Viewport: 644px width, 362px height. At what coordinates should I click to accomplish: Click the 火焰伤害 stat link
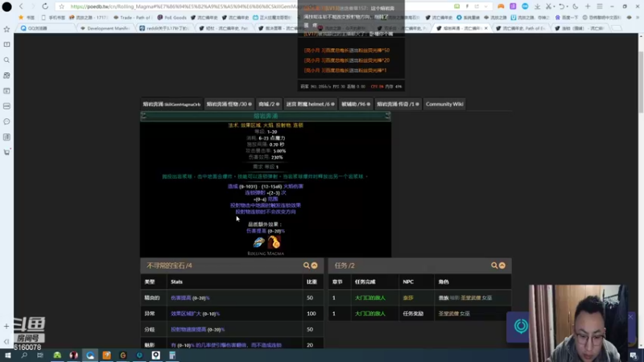pos(293,187)
